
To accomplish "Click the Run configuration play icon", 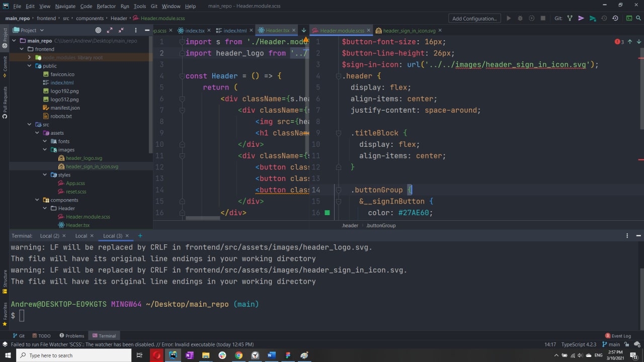I will point(509,19).
